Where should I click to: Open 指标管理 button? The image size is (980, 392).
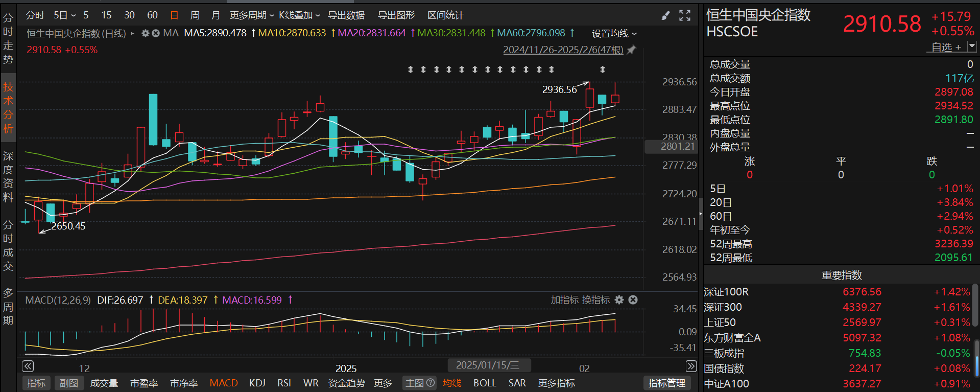tap(667, 383)
